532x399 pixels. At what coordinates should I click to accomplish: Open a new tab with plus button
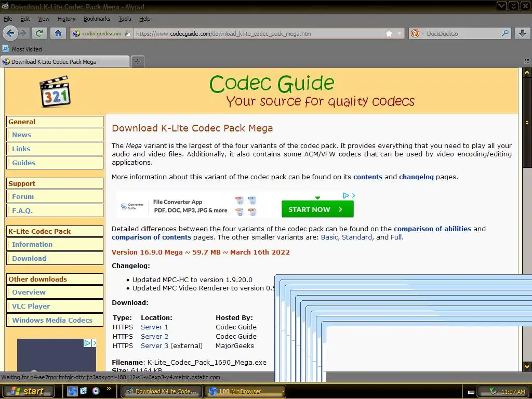tap(137, 61)
